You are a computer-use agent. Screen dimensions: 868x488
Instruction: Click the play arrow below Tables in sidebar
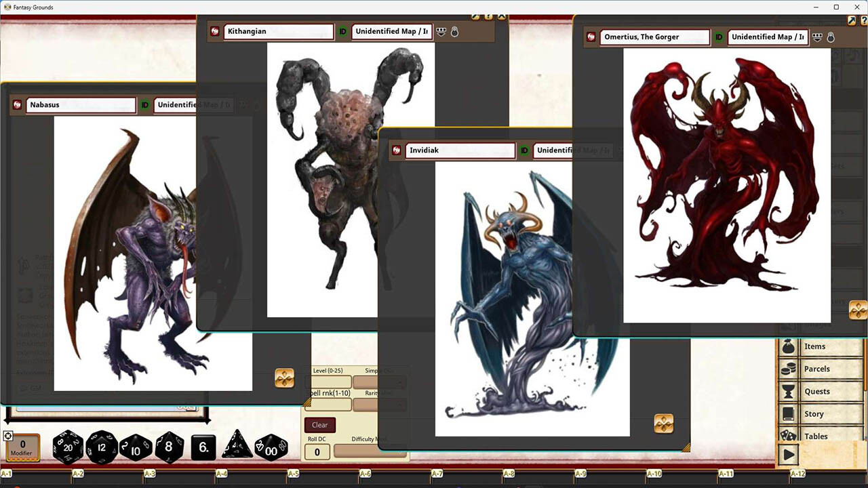click(x=788, y=455)
